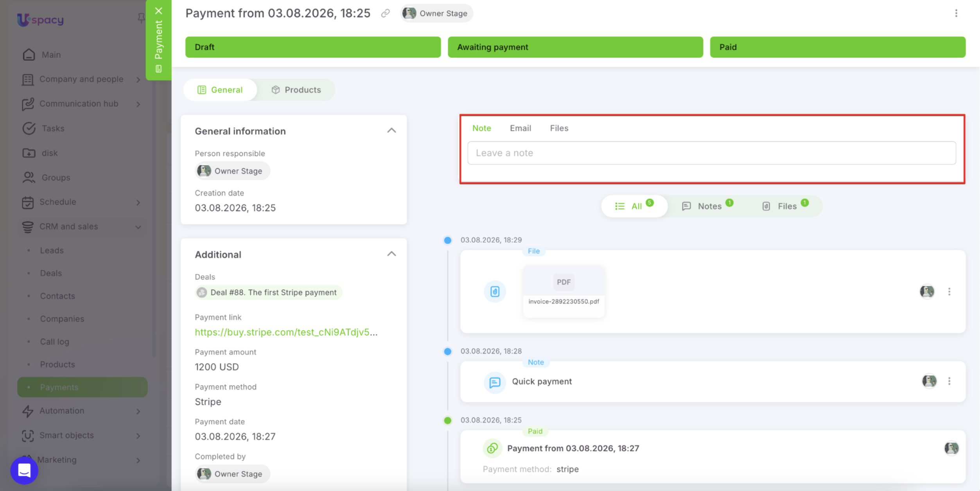
Task: Open Products under CRM and sales
Action: [x=57, y=364]
